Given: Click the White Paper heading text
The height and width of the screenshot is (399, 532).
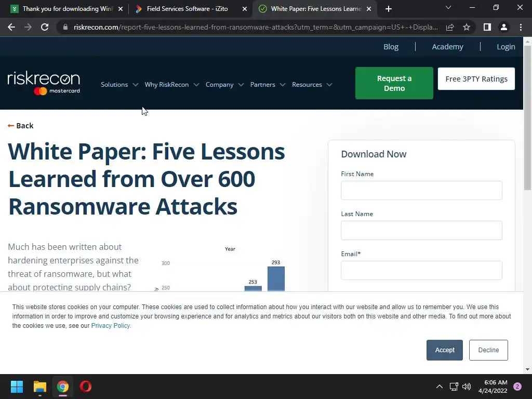Looking at the screenshot, I should click(147, 179).
